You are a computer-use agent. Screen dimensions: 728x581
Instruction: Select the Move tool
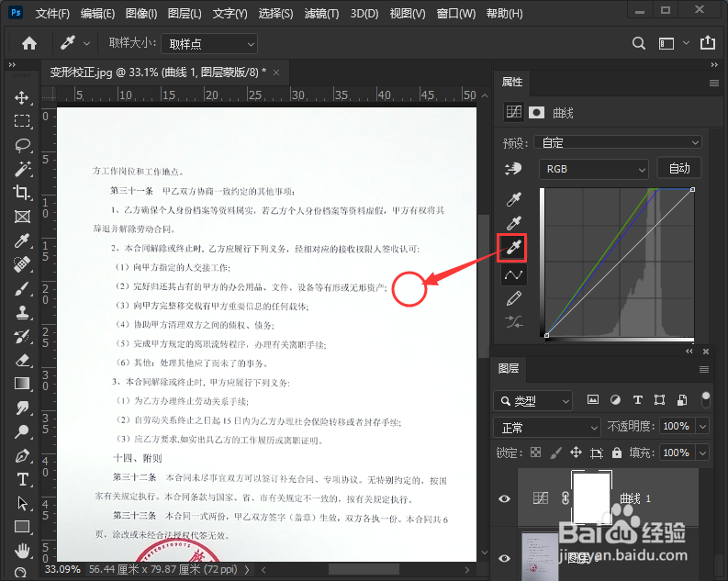pyautogui.click(x=22, y=97)
